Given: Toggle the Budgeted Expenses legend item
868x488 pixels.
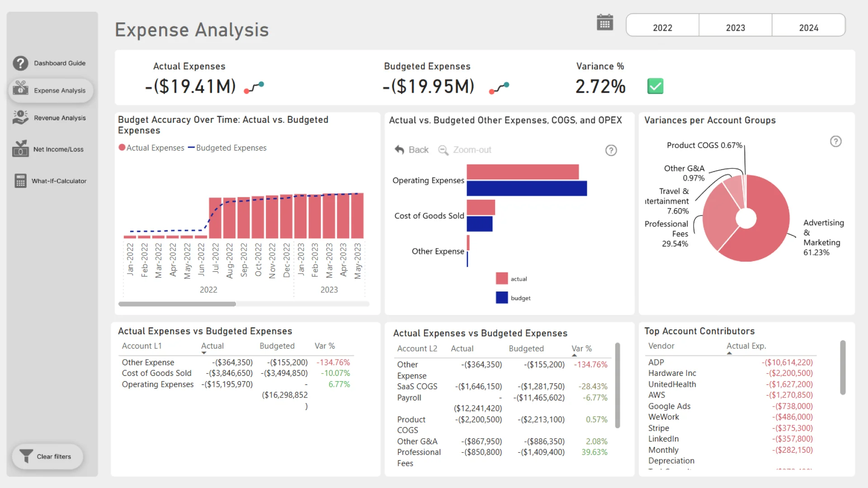Looking at the screenshot, I should (227, 148).
